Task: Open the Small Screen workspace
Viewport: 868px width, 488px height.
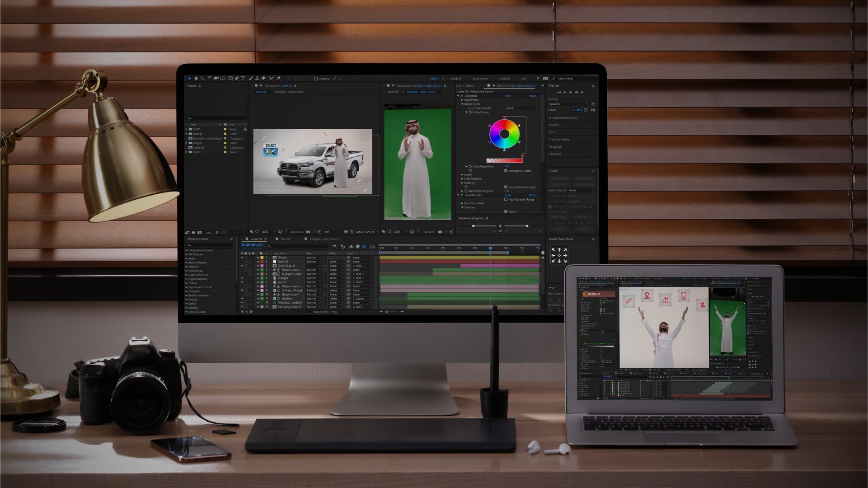Action: tap(480, 78)
